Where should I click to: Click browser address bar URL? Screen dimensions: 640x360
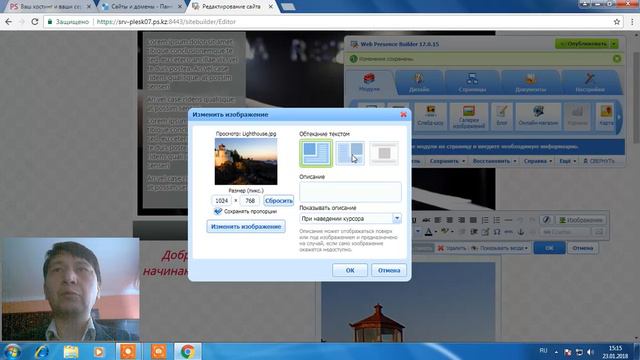point(166,22)
